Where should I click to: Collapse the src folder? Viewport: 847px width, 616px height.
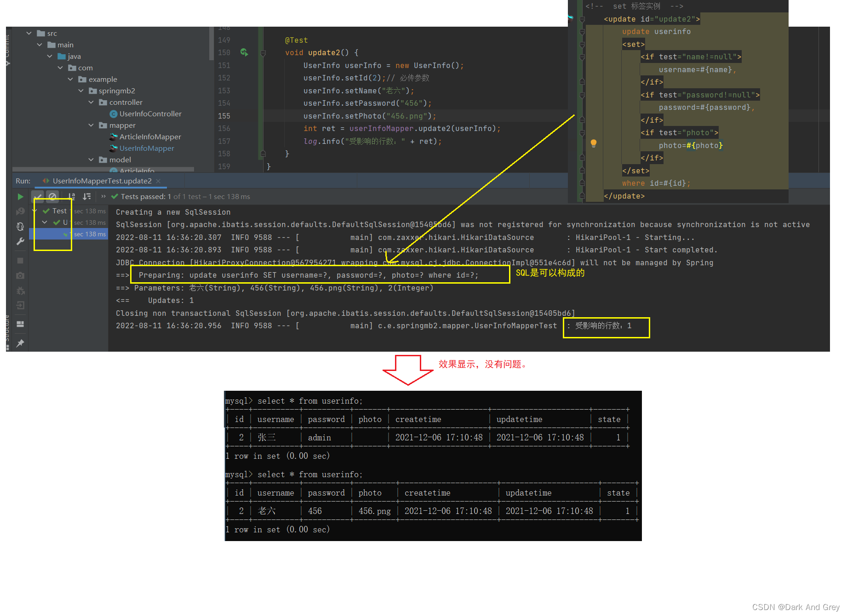click(x=29, y=34)
